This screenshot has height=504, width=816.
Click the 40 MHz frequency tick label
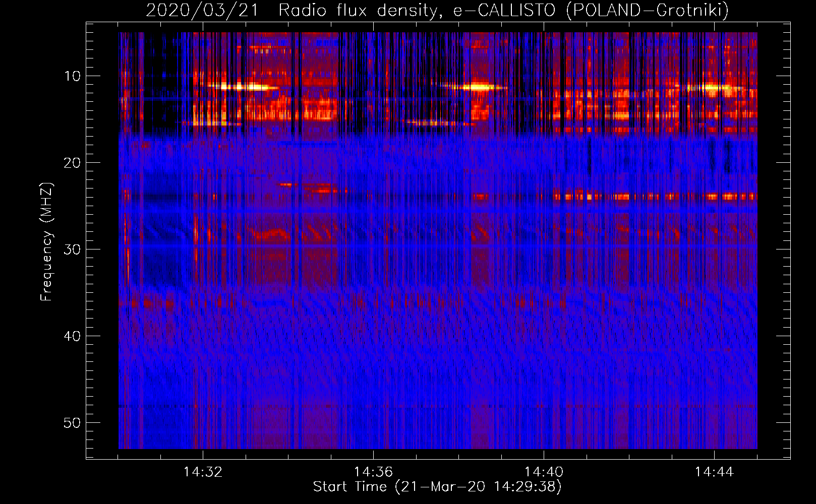pyautogui.click(x=72, y=336)
